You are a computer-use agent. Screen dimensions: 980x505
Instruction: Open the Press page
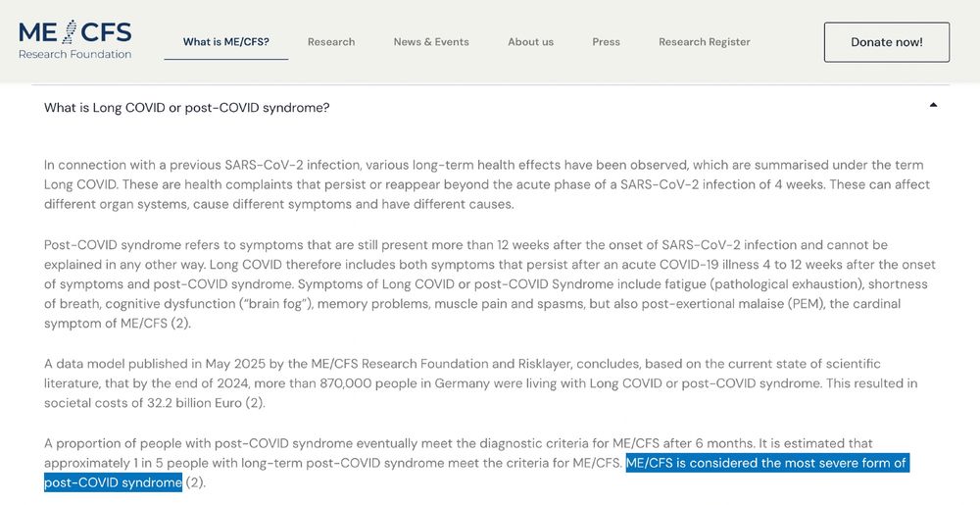coord(607,42)
